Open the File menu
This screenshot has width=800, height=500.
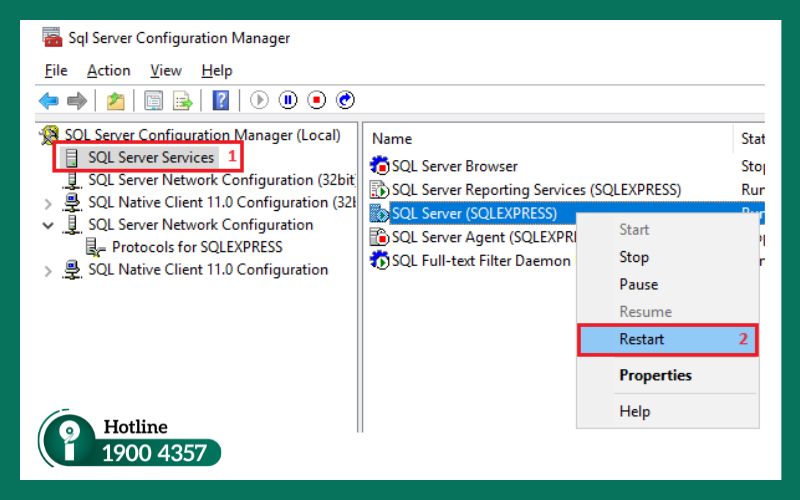(56, 70)
